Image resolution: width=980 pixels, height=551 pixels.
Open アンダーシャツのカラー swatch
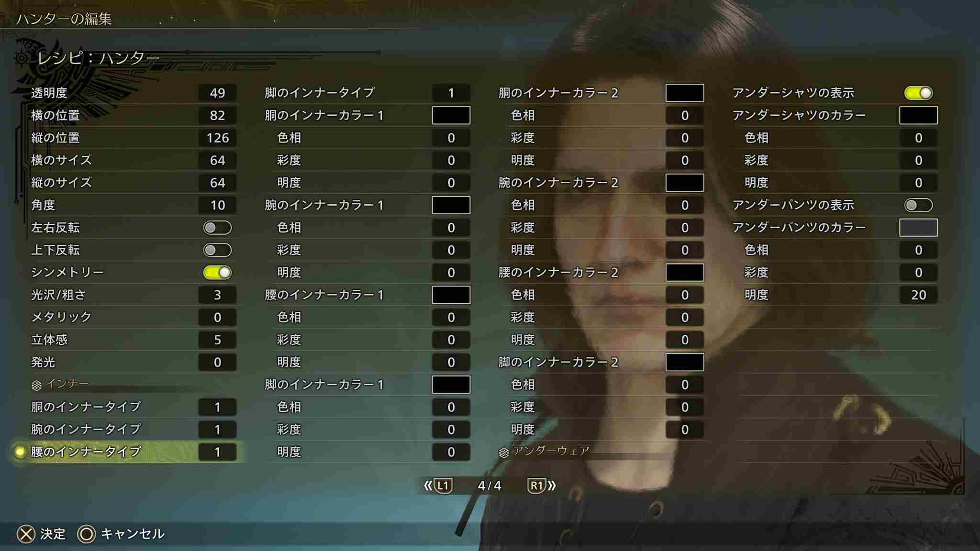(918, 115)
